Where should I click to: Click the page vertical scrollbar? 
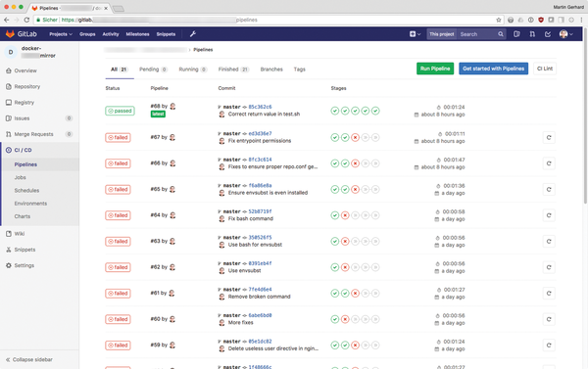click(x=585, y=116)
